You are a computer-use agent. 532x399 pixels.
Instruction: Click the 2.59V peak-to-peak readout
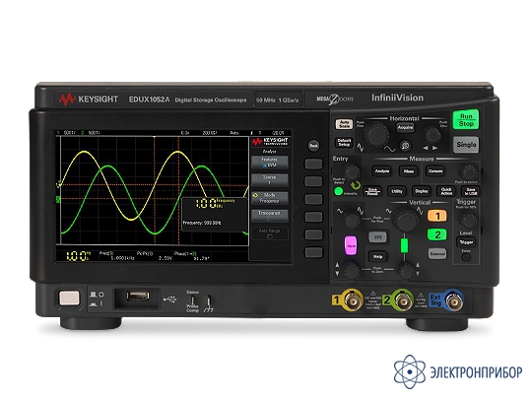click(166, 258)
